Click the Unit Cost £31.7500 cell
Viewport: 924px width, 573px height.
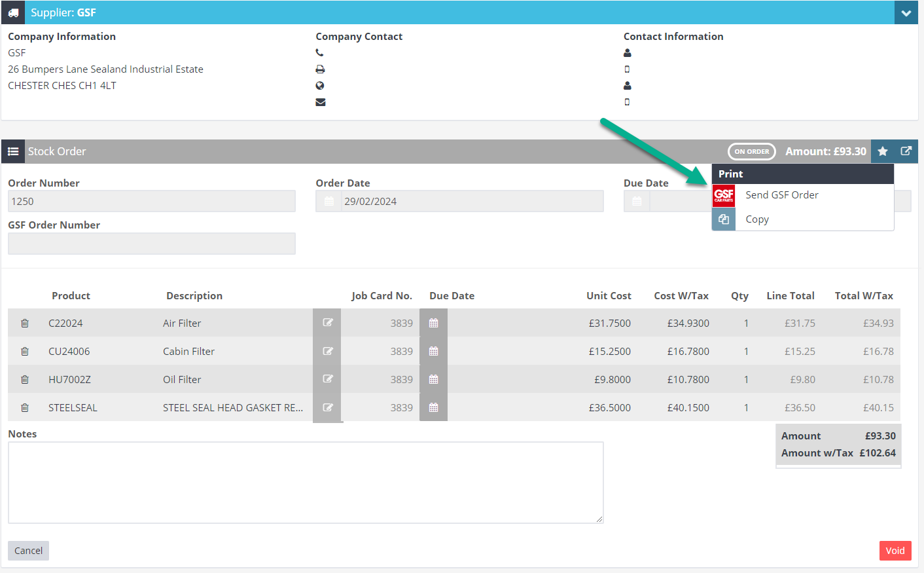tap(610, 323)
